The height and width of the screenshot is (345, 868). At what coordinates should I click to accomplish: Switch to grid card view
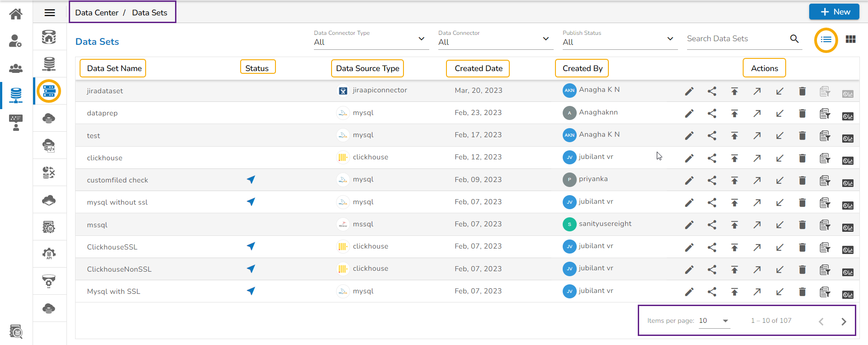click(x=850, y=39)
